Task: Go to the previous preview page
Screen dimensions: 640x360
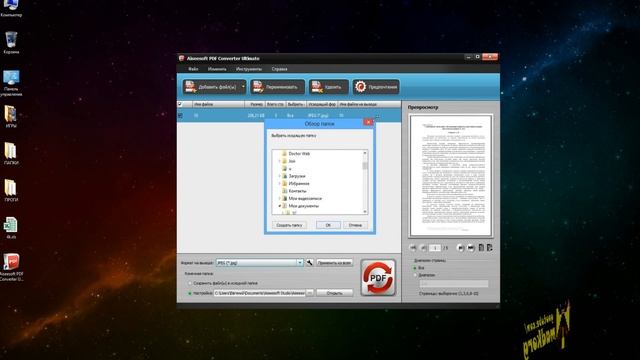Action: pyautogui.click(x=424, y=248)
